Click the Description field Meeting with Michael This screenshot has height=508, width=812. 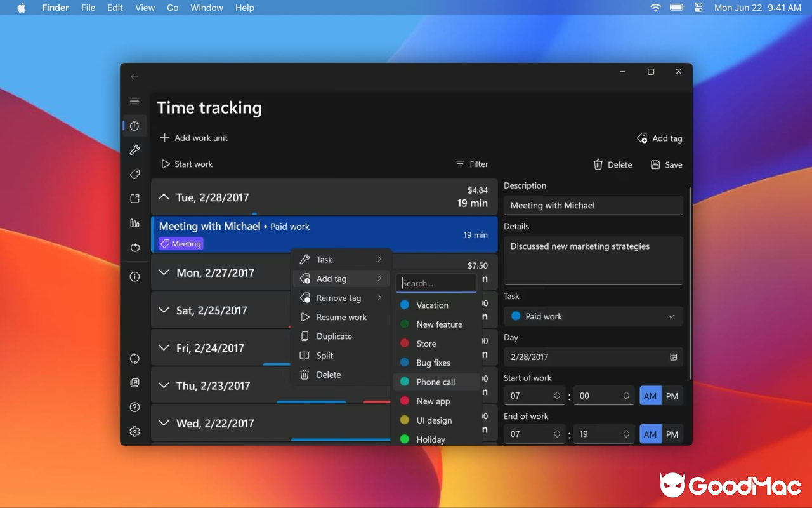[593, 205]
